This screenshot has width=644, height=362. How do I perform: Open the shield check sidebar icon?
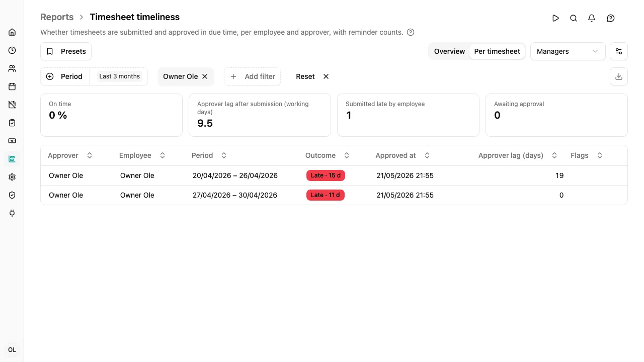tap(12, 195)
